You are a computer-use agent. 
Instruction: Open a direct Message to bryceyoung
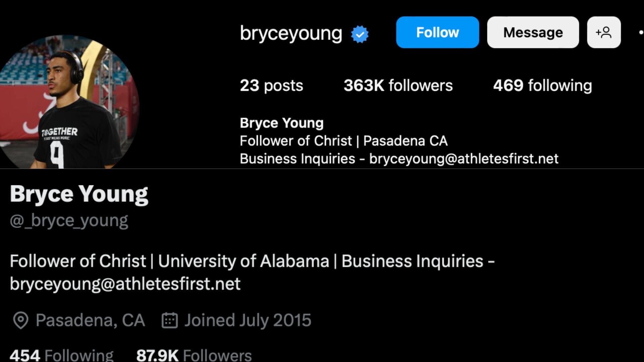pyautogui.click(x=533, y=32)
